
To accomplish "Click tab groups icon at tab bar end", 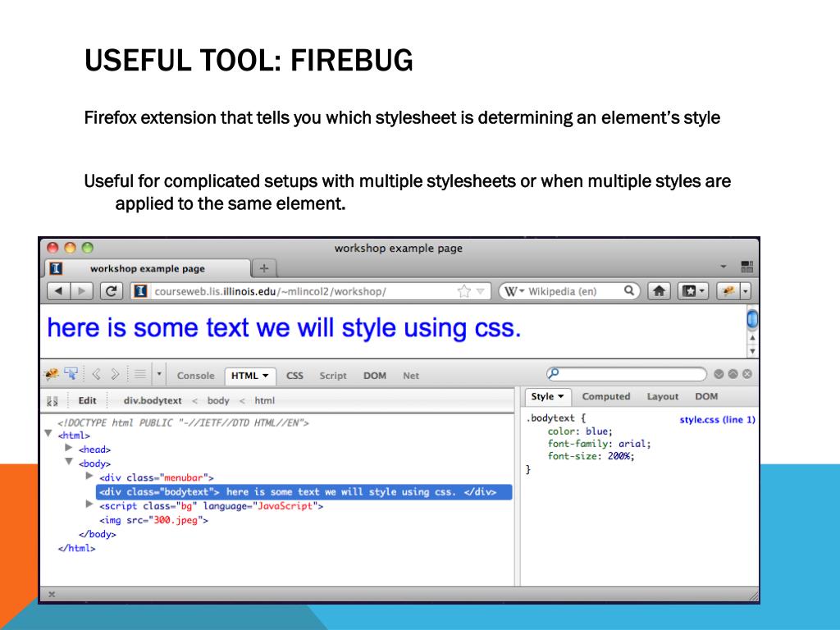I will [x=747, y=267].
